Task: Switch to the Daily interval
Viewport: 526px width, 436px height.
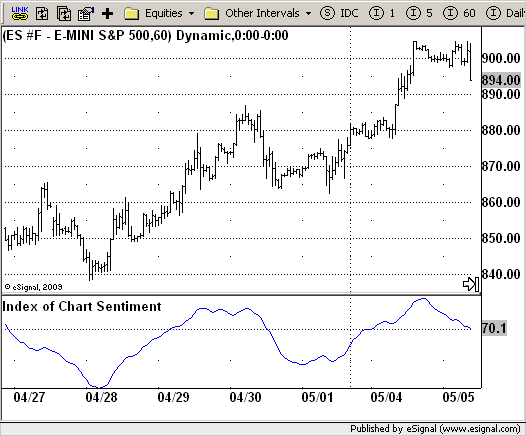Action: [x=506, y=13]
